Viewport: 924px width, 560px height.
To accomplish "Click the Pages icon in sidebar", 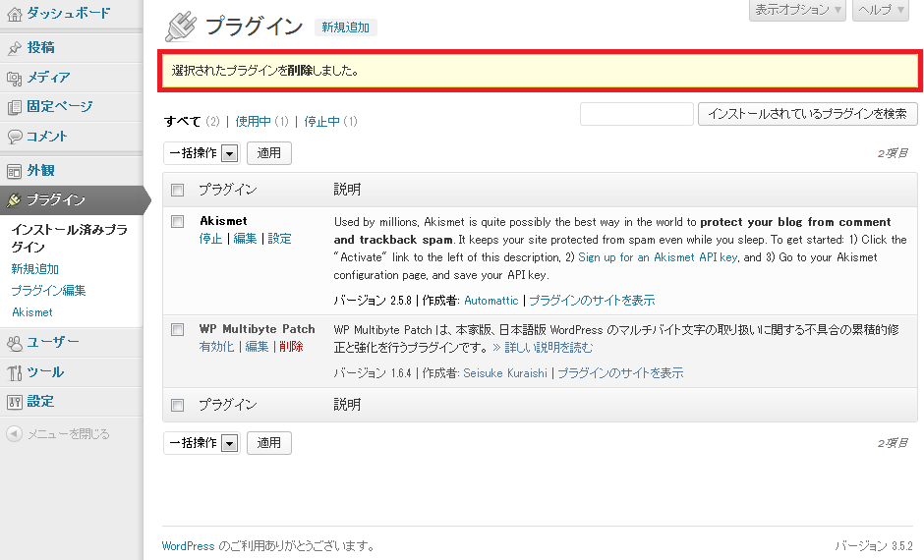I will pos(15,107).
